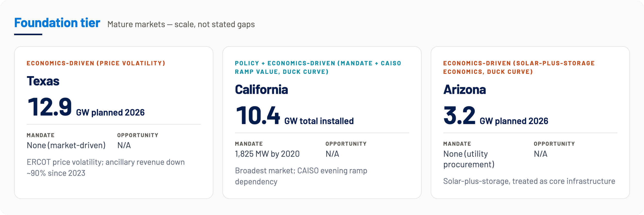Viewport: 644px width, 215px height.
Task: Click the 3.2 GW planned figure for Arizona
Action: (496, 116)
